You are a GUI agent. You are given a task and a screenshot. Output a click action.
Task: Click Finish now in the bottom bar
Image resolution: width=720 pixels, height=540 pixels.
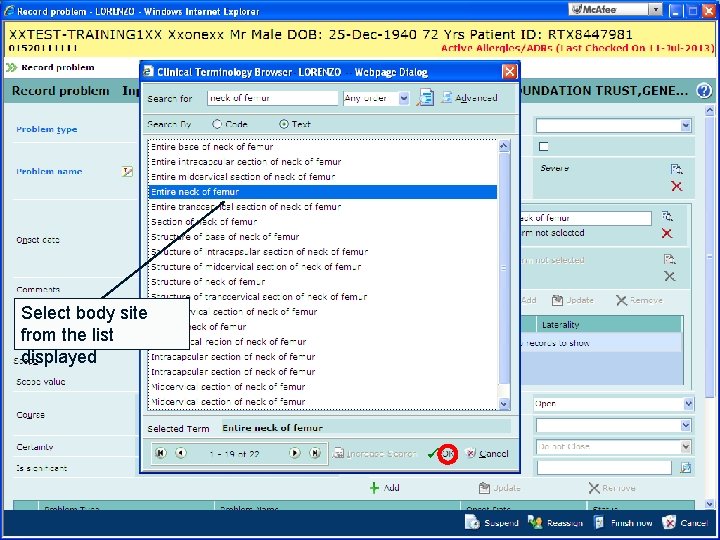(x=623, y=523)
